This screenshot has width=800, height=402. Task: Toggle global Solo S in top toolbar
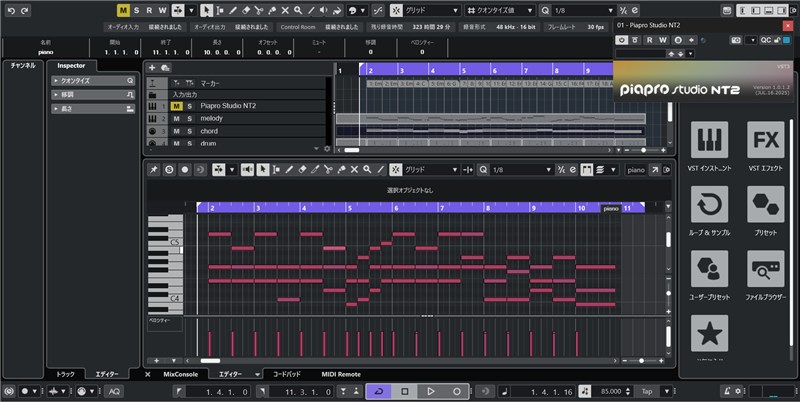tap(136, 10)
